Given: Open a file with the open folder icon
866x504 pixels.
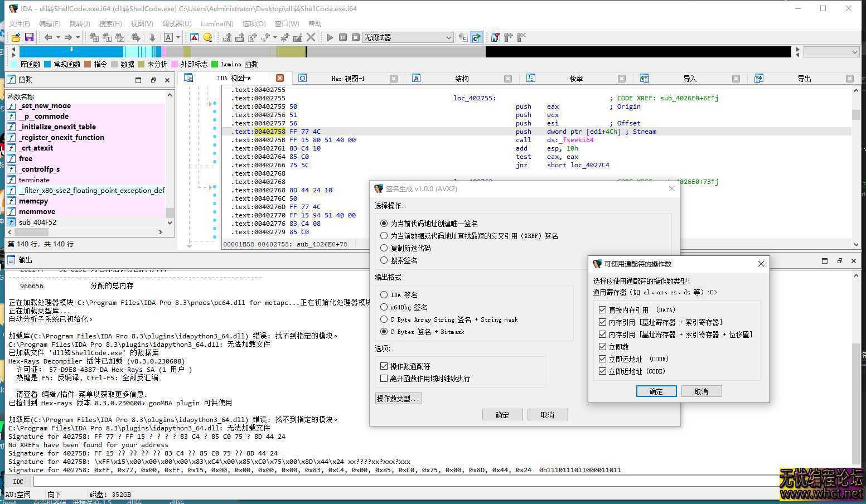Looking at the screenshot, I should coord(15,37).
